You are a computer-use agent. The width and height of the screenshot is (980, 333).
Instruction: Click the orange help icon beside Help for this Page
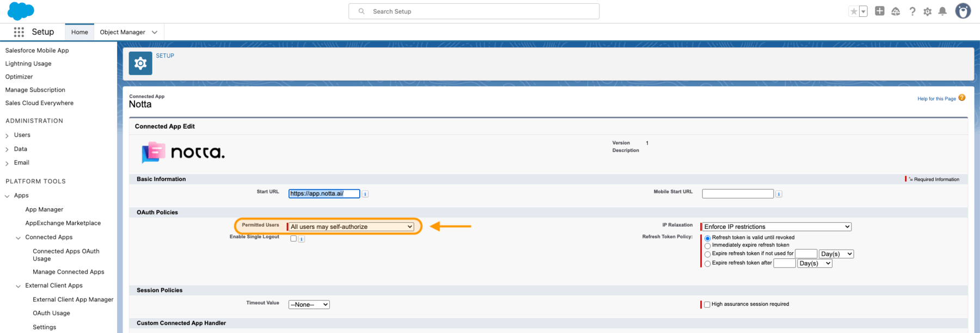pos(962,98)
